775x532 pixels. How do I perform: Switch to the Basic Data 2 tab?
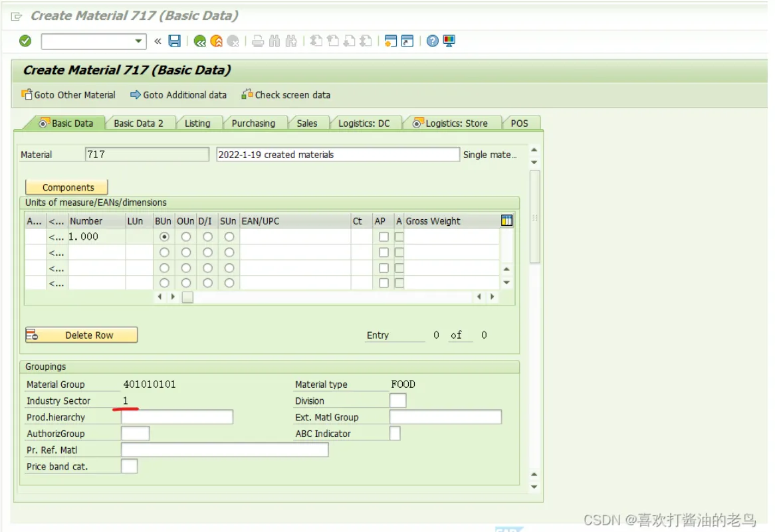coord(138,124)
